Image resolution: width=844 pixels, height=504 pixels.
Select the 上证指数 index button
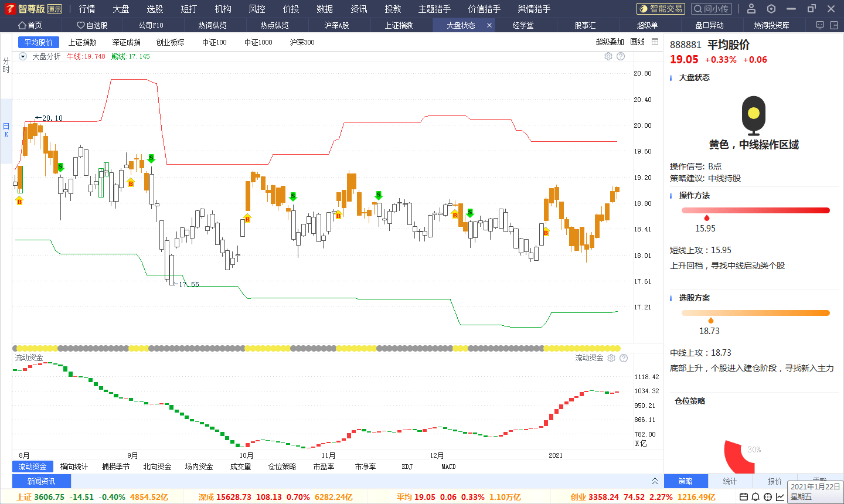pos(83,42)
